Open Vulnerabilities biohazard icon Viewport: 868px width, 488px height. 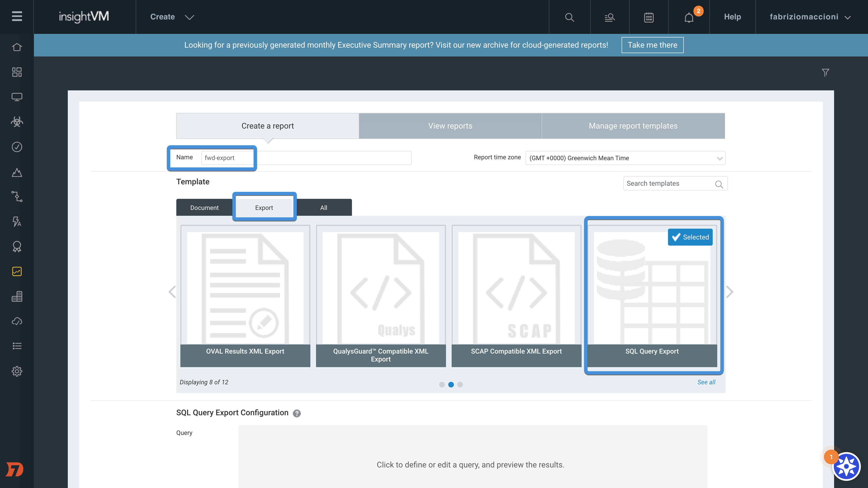click(17, 122)
